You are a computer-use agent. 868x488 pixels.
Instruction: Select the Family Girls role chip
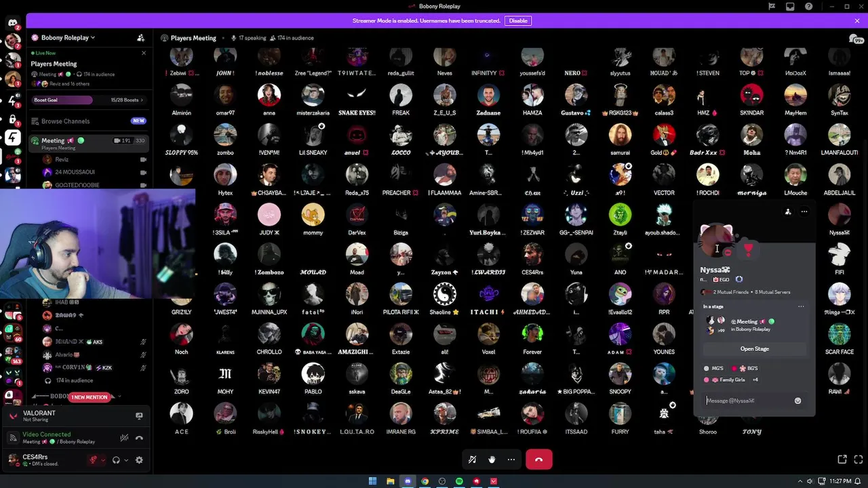tap(725, 380)
